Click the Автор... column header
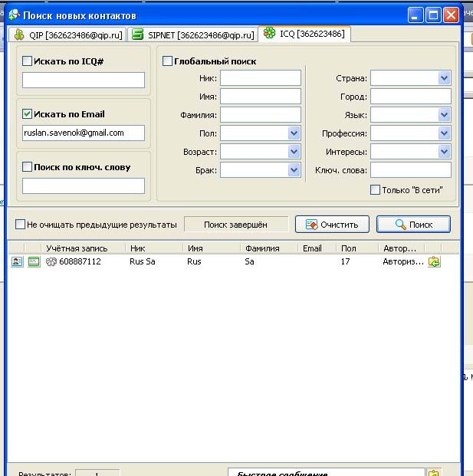 [x=402, y=248]
